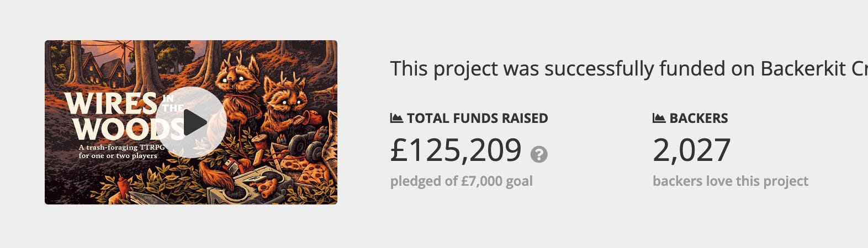Click the TOTAL FUNDS RAISED label
The image size is (868, 248).
pyautogui.click(x=477, y=118)
